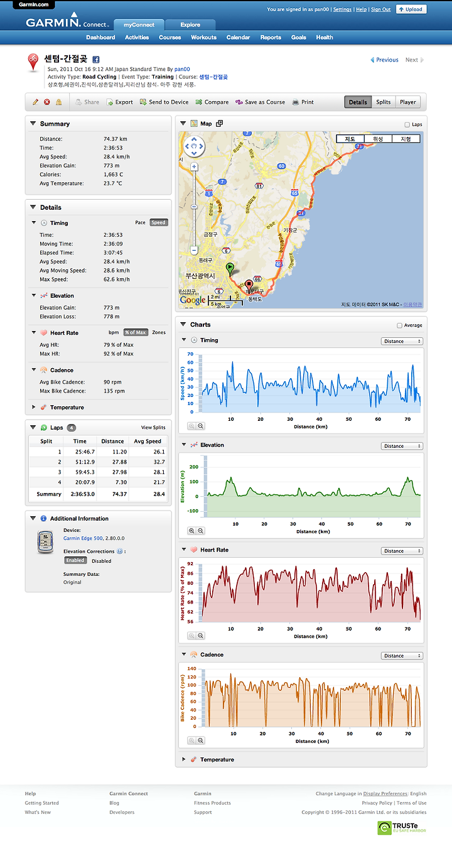452x868 pixels.
Task: Click the green start marker on map
Action: coord(230,270)
